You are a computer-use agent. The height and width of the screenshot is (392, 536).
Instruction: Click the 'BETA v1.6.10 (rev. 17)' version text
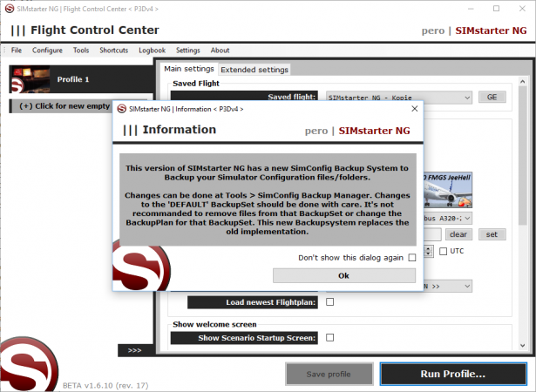click(x=105, y=386)
